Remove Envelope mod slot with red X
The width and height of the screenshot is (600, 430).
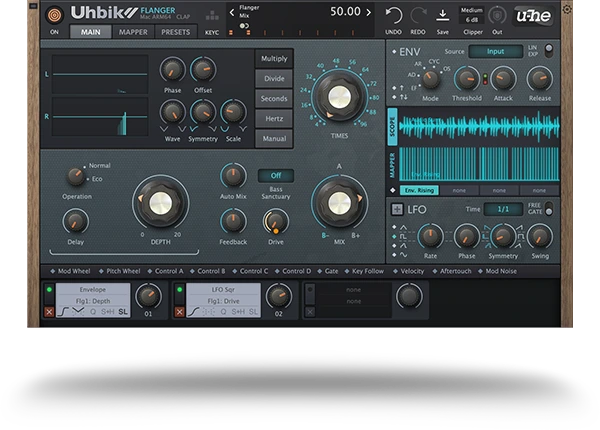pyautogui.click(x=49, y=311)
